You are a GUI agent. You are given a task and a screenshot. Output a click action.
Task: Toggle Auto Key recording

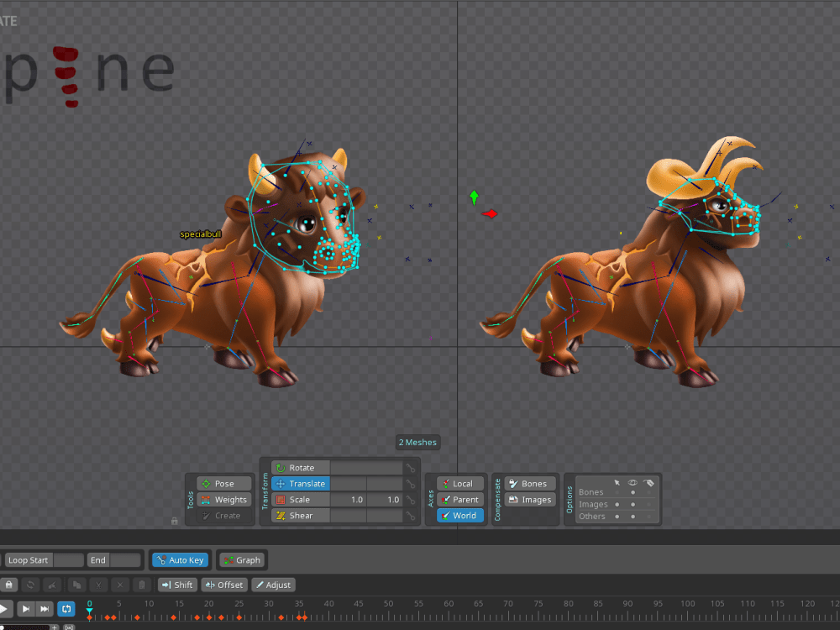(x=179, y=559)
